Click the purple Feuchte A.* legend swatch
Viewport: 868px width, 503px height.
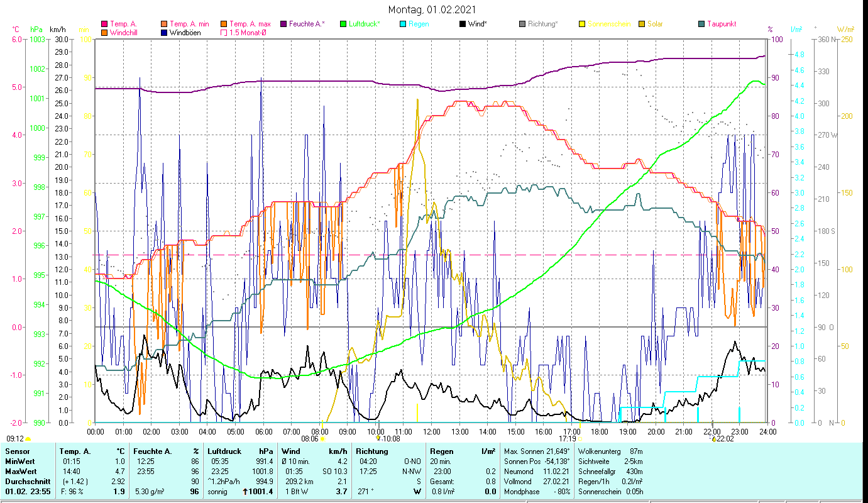pos(283,24)
